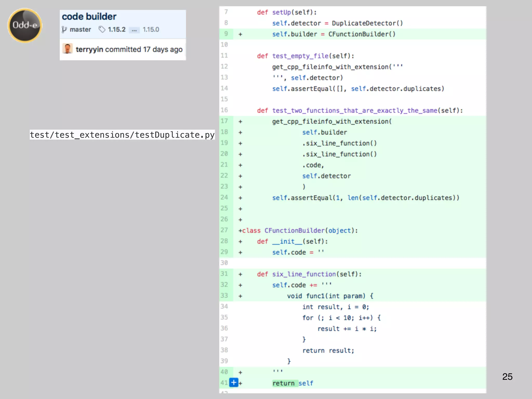Click the 'def __init__(self):' line
This screenshot has width=532, height=399.
[292, 242]
